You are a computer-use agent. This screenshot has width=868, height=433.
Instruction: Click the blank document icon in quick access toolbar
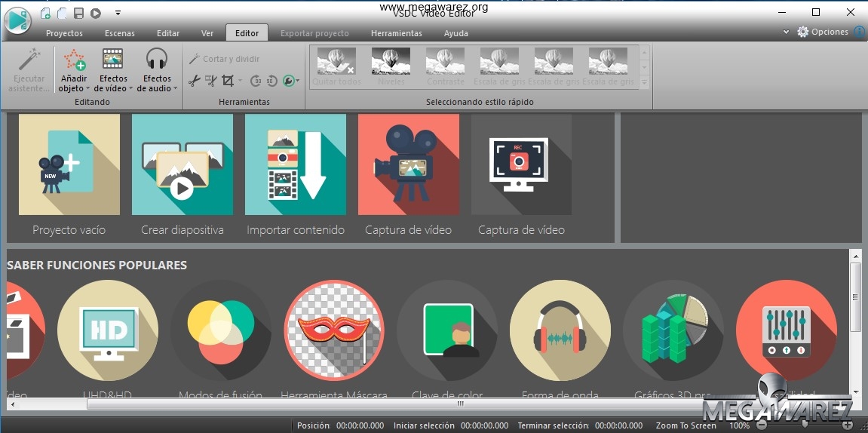(x=63, y=13)
